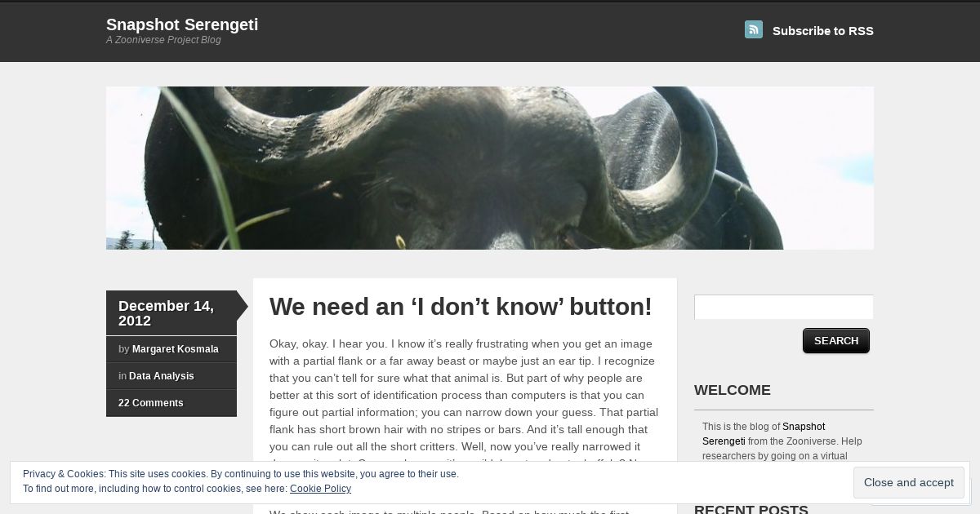This screenshot has height=514, width=980.
Task: Click the WELCOME sidebar heading
Action: point(733,390)
